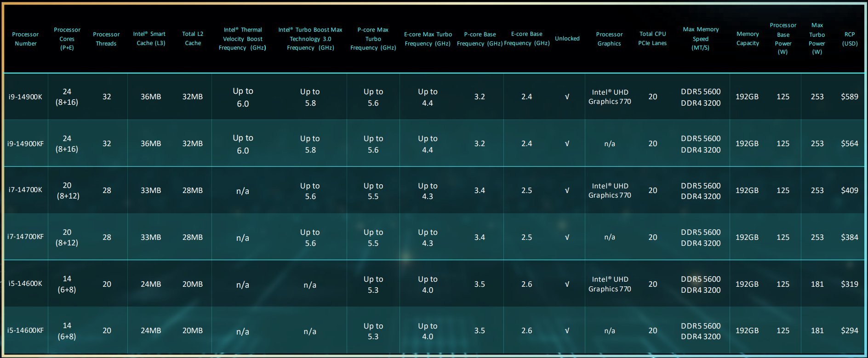Click the Intel Smart Cache (L3) header

point(150,39)
